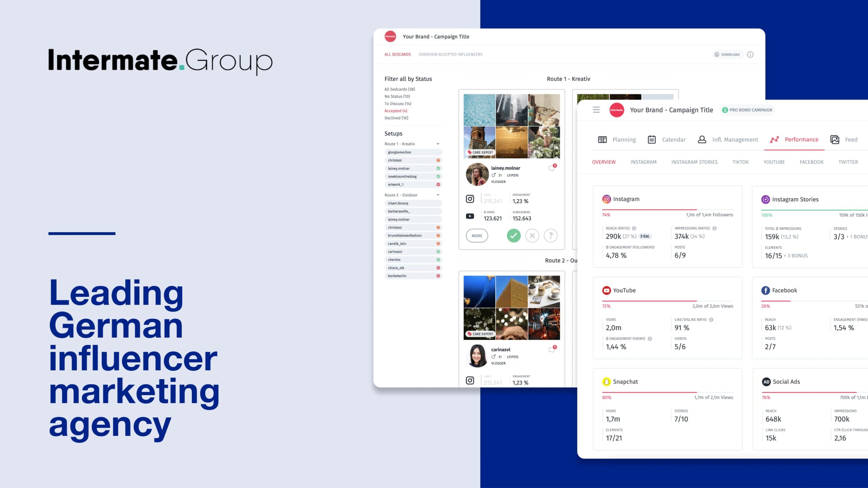The width and height of the screenshot is (868, 488).
Task: Click the Instagram logo in Instagram card
Action: point(606,199)
